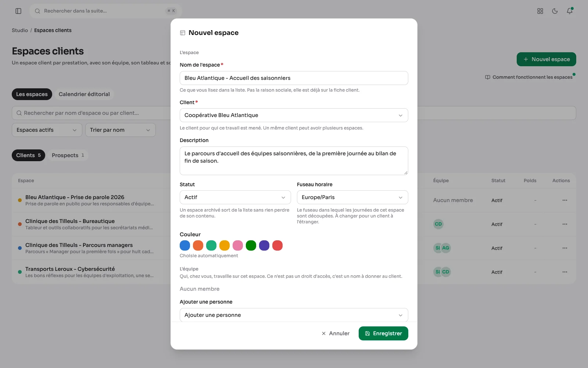Viewport: 588px width, 368px height.
Task: Open the Fuseau horaire dropdown Europe/Paris
Action: coord(352,197)
